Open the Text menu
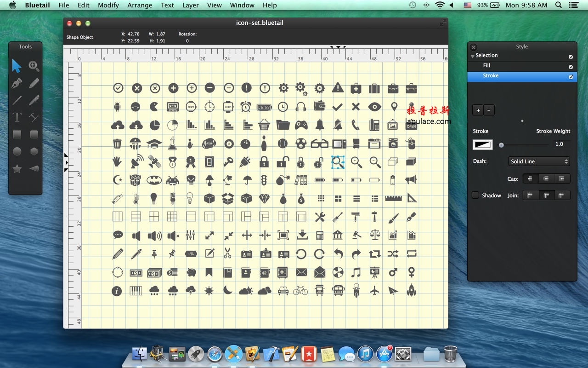The height and width of the screenshot is (368, 588). coord(167,5)
